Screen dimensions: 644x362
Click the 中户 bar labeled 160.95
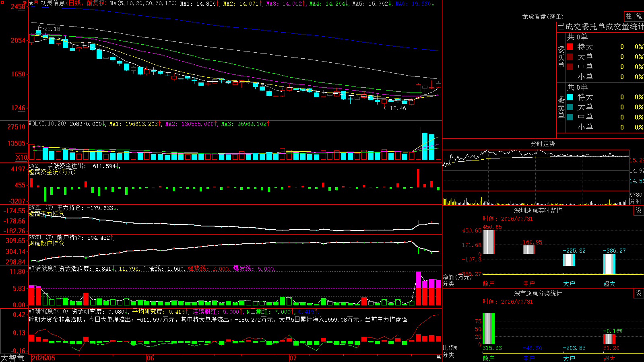click(528, 249)
